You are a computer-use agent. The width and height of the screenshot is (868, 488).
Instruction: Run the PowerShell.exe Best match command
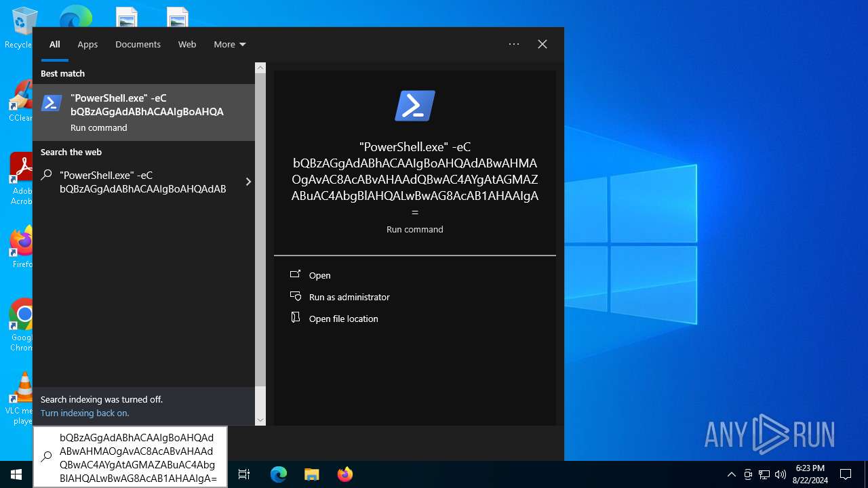click(144, 112)
